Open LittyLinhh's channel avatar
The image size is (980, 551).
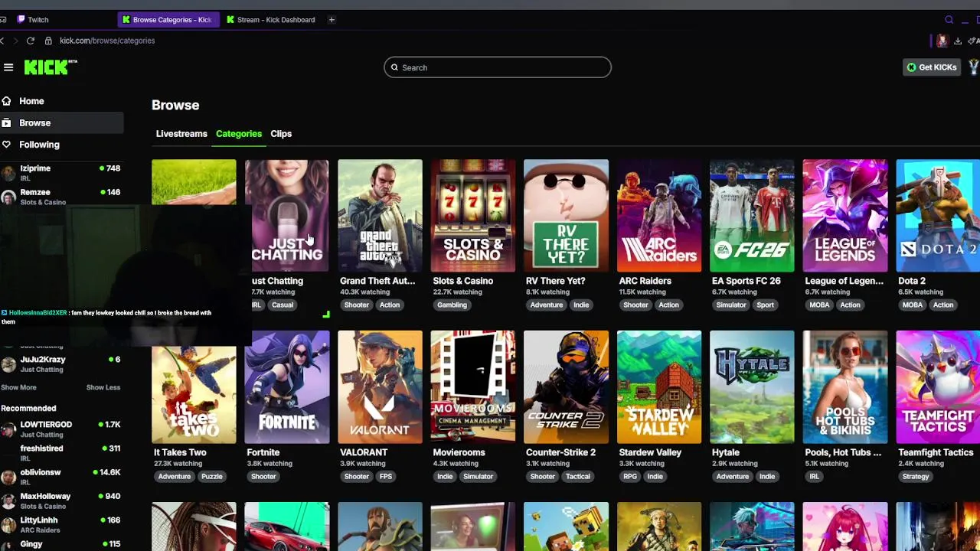tap(8, 525)
